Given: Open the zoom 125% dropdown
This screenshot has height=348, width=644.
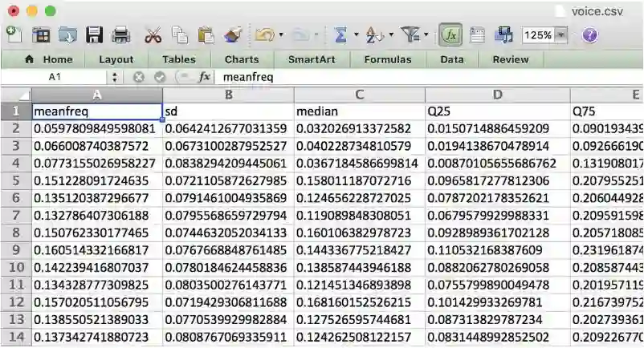Looking at the screenshot, I should (x=560, y=35).
